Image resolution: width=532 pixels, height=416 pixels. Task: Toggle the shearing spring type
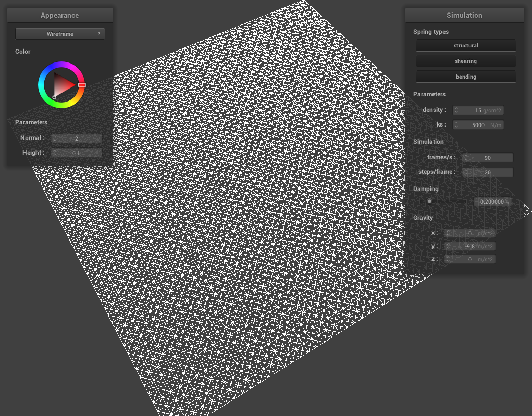click(465, 61)
